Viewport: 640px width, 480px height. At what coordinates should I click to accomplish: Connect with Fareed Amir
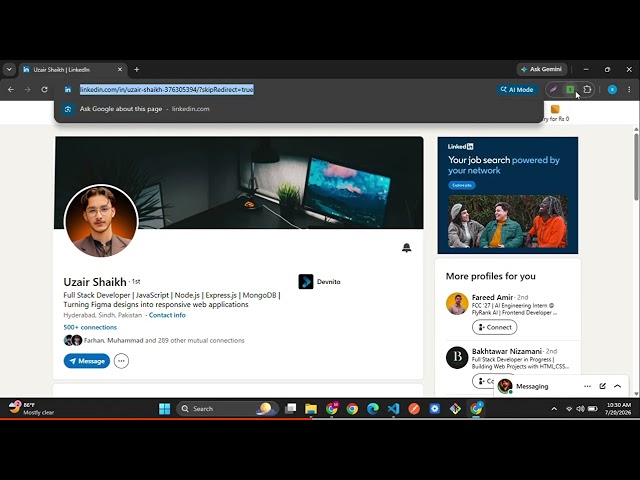coord(494,327)
